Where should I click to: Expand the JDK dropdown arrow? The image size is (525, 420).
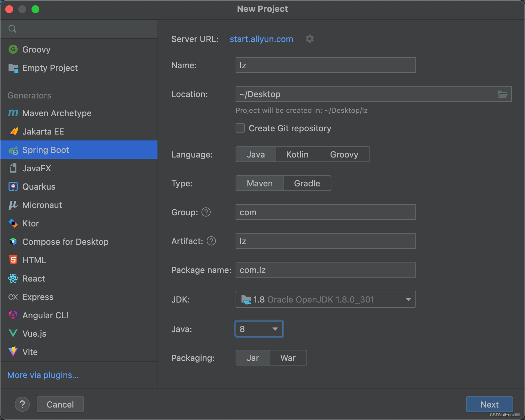(x=408, y=299)
